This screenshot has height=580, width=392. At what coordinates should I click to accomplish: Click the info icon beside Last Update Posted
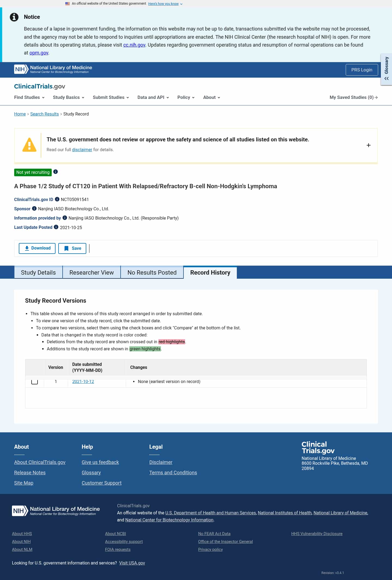pos(56,227)
